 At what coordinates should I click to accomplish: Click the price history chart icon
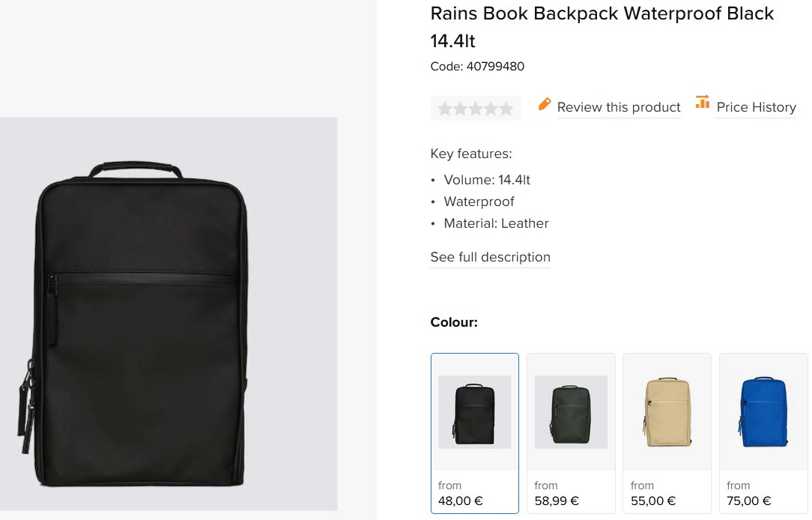click(702, 103)
